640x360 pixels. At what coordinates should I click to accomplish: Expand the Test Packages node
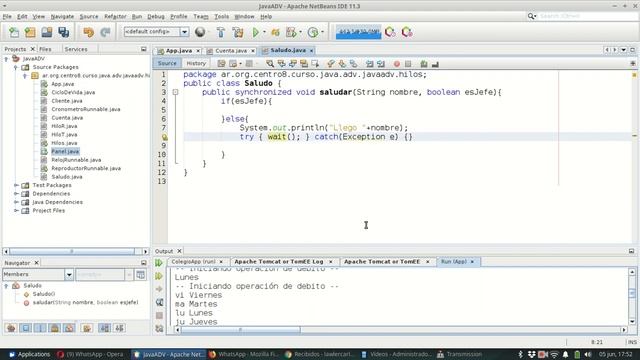coord(16,185)
